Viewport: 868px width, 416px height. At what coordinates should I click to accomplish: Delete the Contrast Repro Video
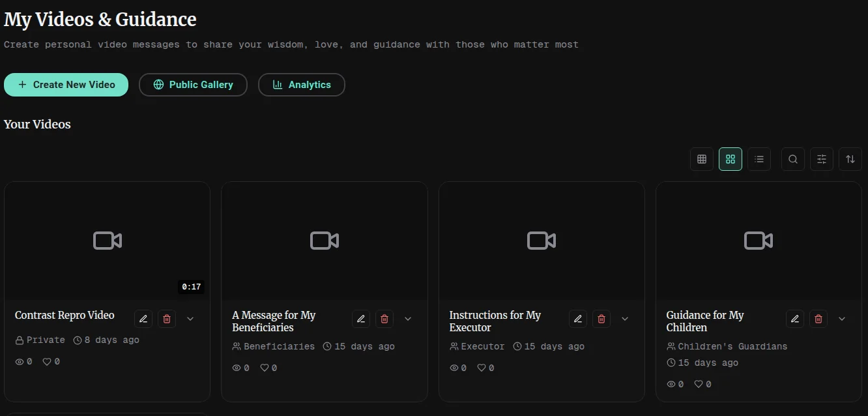[x=167, y=319]
